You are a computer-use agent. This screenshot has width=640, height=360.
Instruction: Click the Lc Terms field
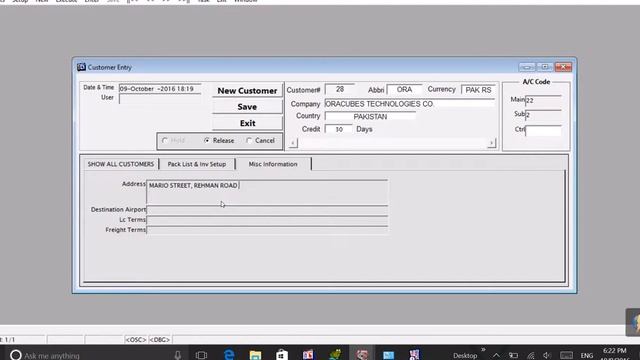point(267,220)
